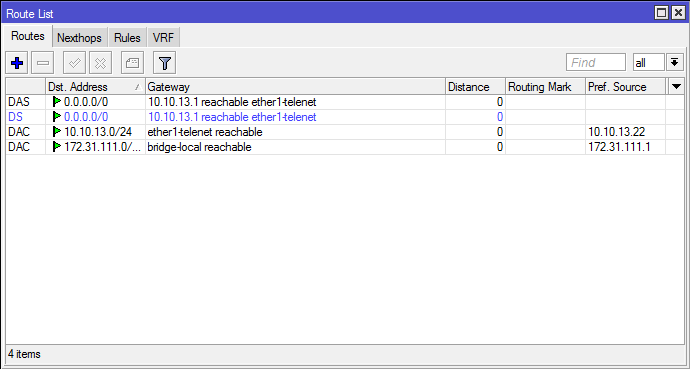690x369 pixels.
Task: Enable route using checkmark icon
Action: coord(74,63)
